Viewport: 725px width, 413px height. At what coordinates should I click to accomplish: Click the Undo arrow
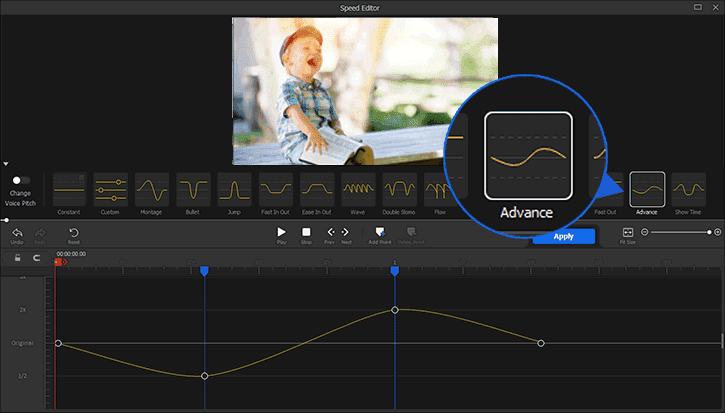[17, 232]
